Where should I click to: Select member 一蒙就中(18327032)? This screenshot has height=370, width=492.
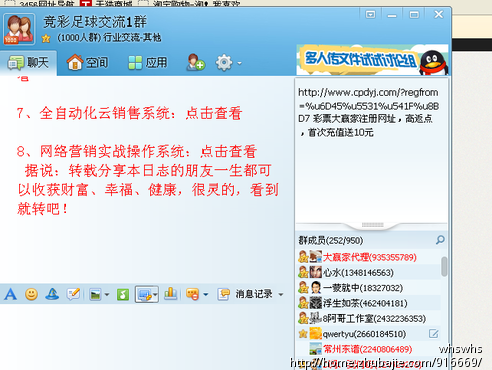pos(368,288)
